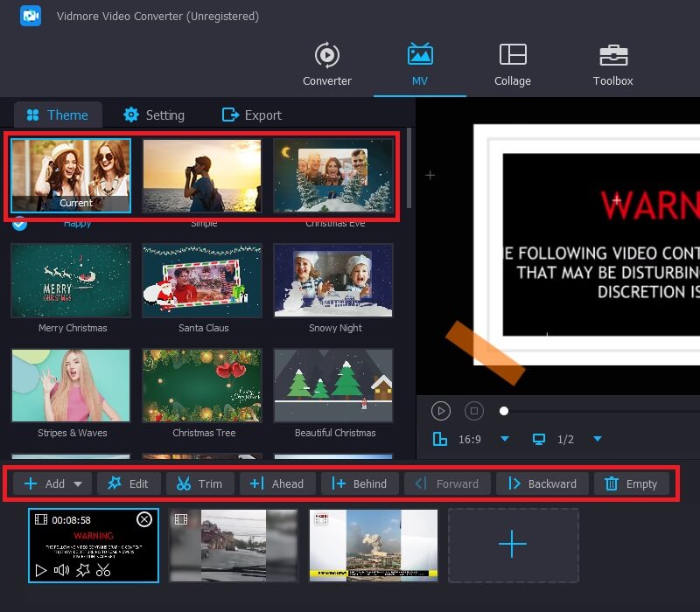Click the star edit icon on the first clip
This screenshot has width=700, height=612.
click(x=82, y=571)
